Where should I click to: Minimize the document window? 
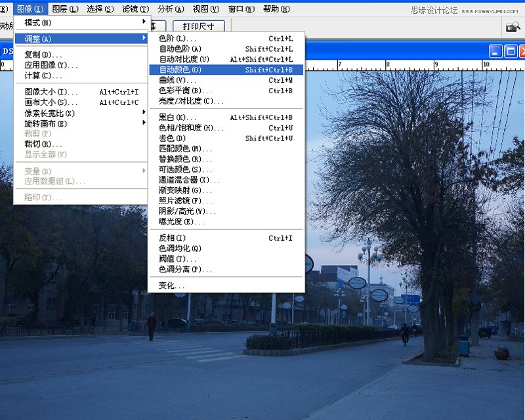(495, 52)
